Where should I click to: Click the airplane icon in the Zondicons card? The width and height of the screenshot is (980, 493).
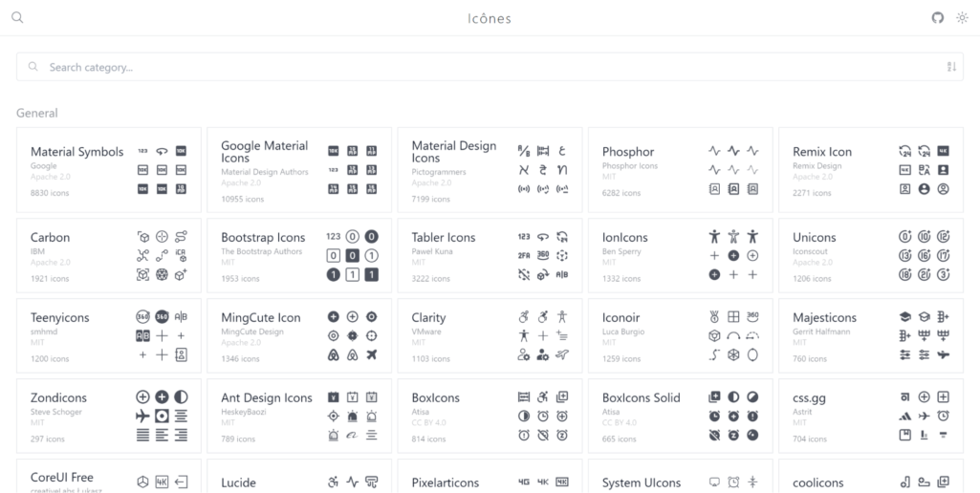tap(142, 416)
